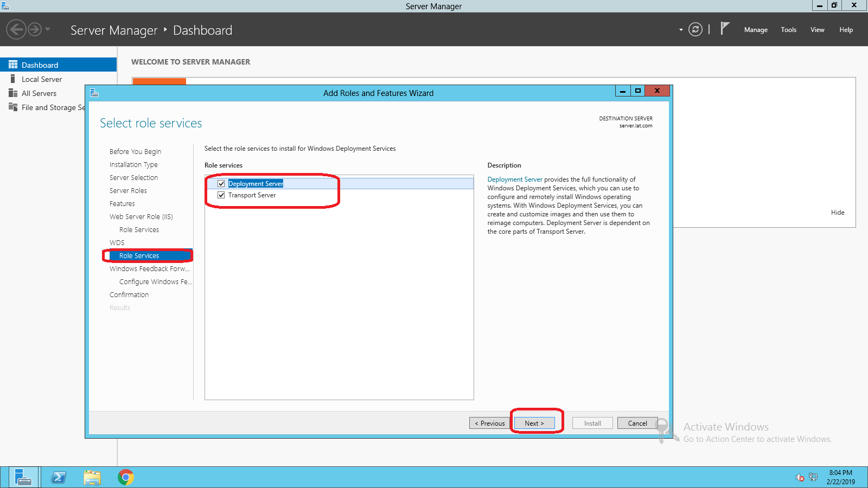Click the refresh icon in header

(x=695, y=29)
